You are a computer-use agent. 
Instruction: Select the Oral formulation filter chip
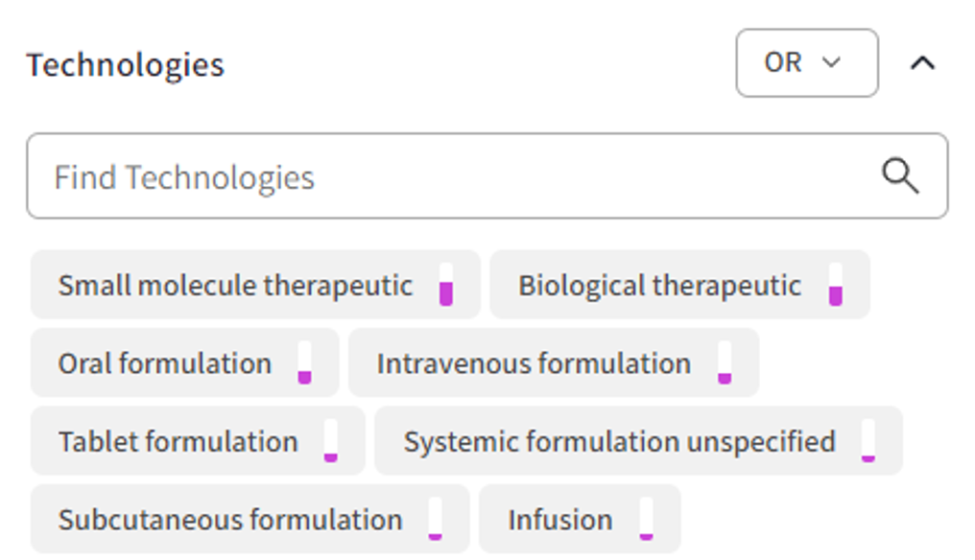(x=164, y=362)
